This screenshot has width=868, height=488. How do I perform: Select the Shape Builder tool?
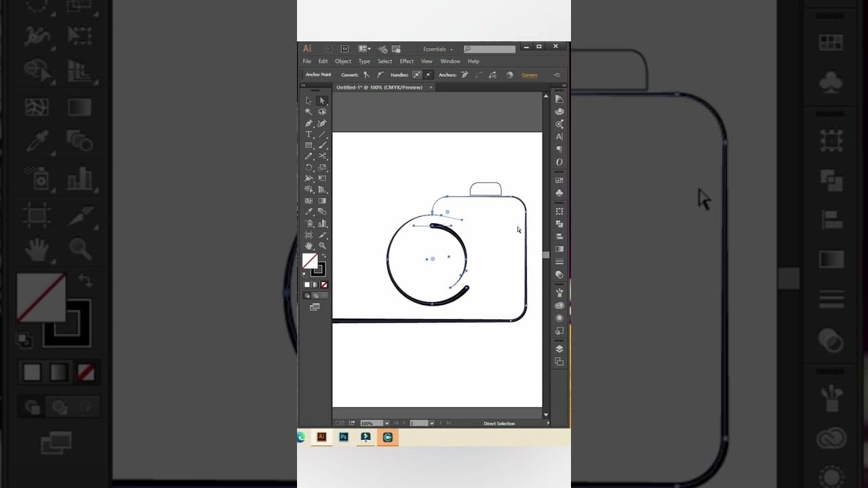[309, 190]
